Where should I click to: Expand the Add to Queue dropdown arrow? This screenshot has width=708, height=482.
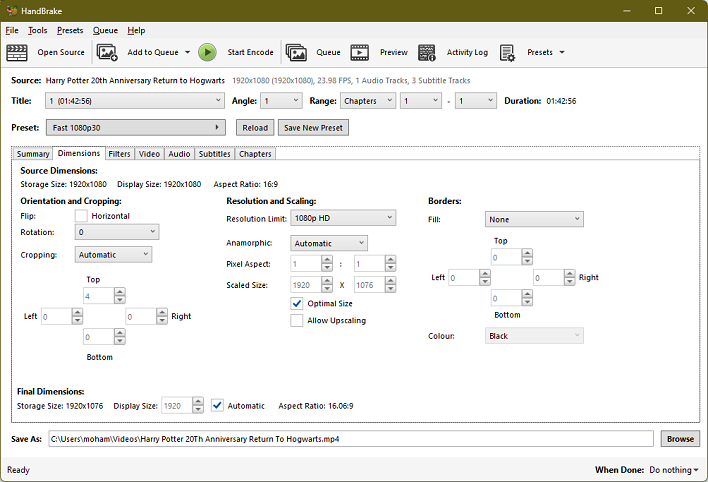click(x=187, y=52)
